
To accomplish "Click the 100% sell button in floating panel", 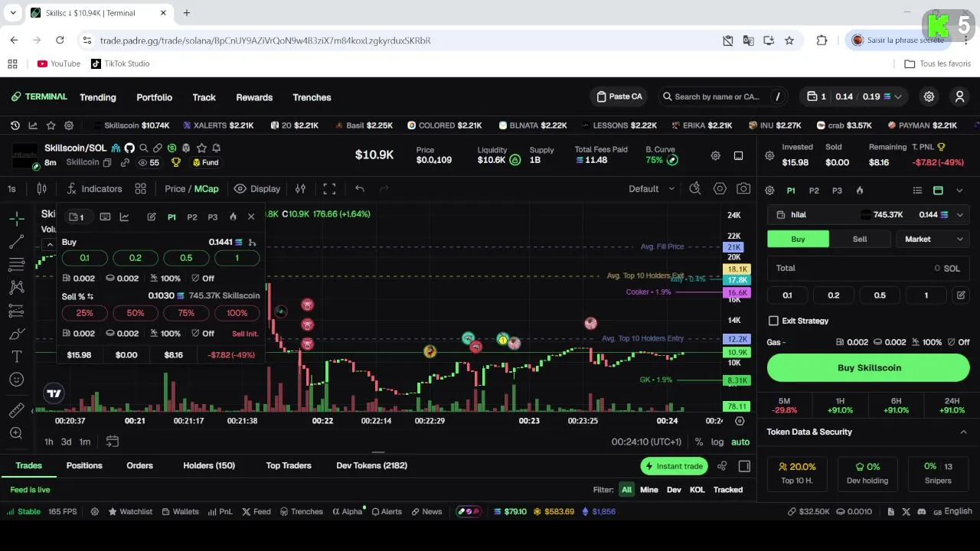I will click(x=237, y=313).
